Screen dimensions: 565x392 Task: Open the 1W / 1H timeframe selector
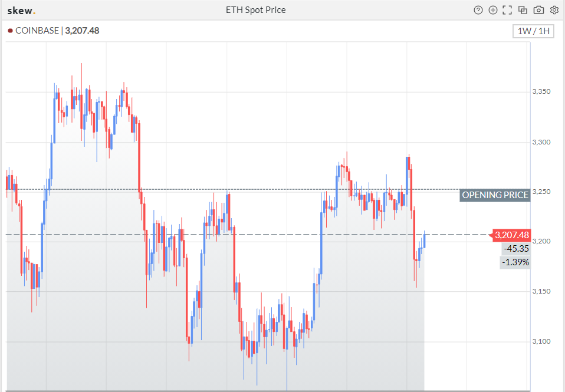pos(533,31)
